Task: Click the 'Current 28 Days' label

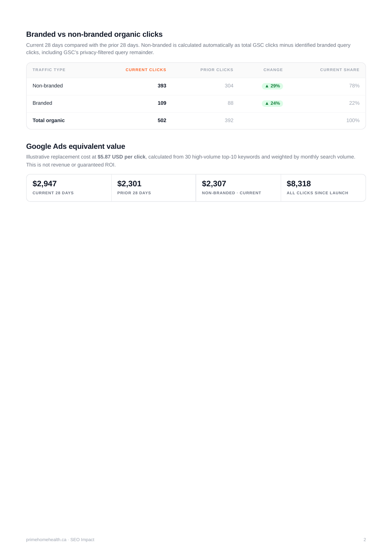Action: point(53,193)
